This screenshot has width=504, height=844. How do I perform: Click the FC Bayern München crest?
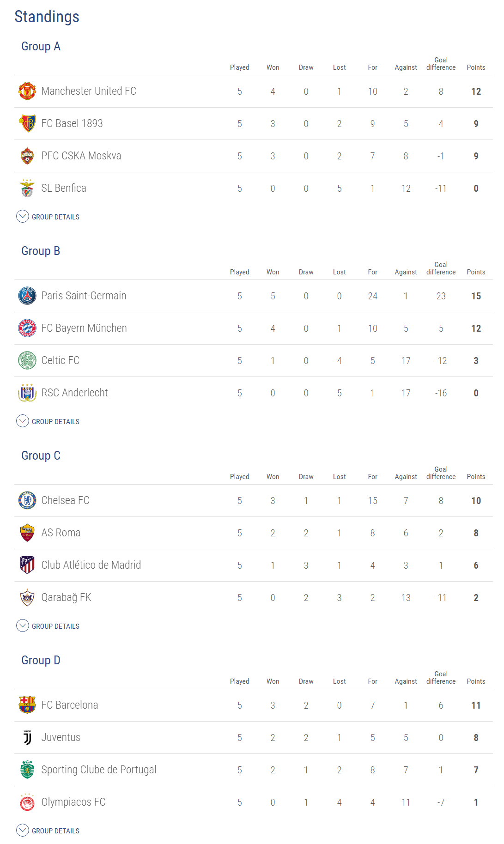tap(27, 328)
